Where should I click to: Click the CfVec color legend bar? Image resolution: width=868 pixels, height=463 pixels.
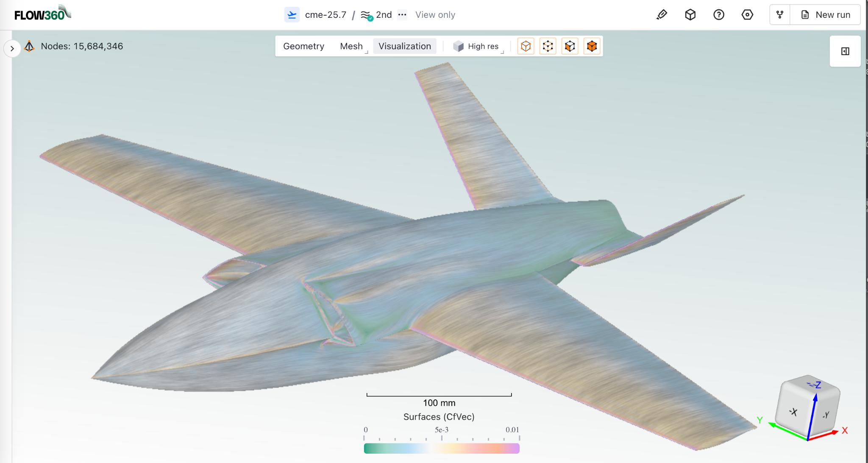click(x=441, y=448)
